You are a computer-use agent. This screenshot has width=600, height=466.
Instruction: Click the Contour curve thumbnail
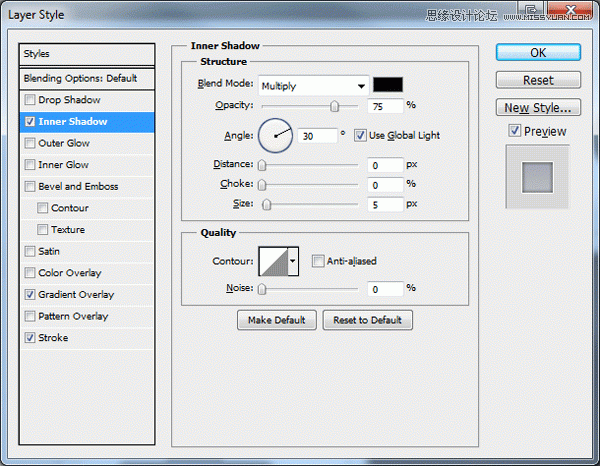click(274, 261)
